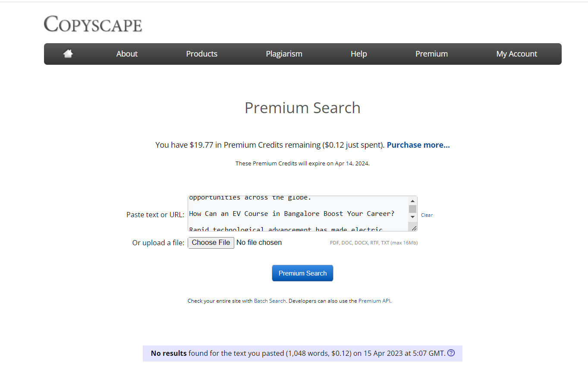This screenshot has height=380, width=588.
Task: Open the Premium API link
Action: 374,301
